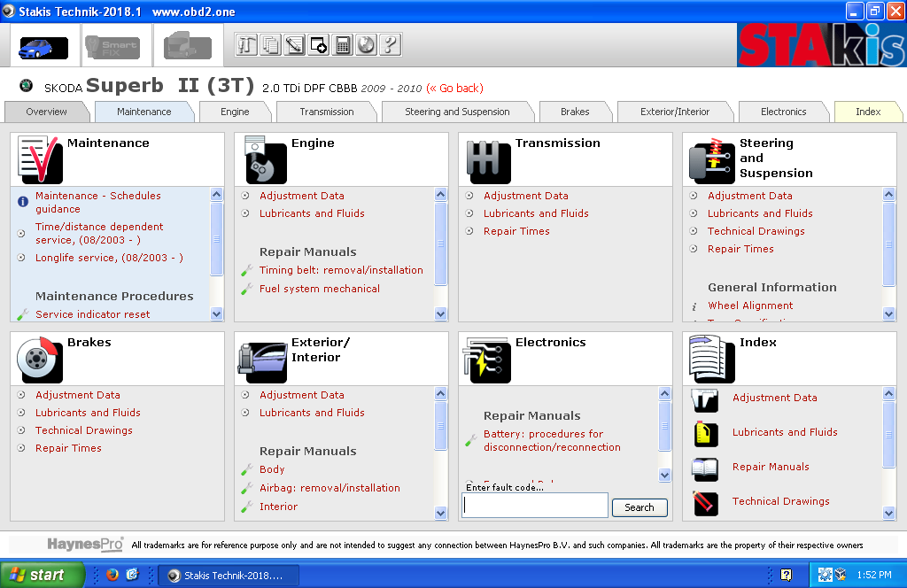Click the window with arrow toolbar icon
The width and height of the screenshot is (907, 588).
click(319, 44)
